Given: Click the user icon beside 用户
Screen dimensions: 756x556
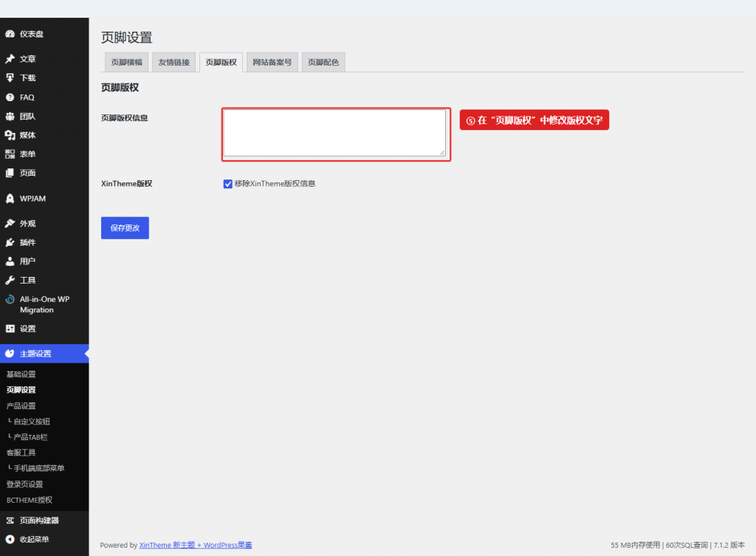Looking at the screenshot, I should pyautogui.click(x=10, y=261).
